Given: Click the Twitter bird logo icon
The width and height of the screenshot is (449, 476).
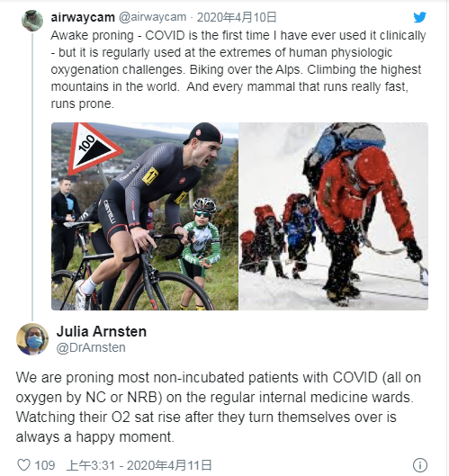Looking at the screenshot, I should pos(419,17).
